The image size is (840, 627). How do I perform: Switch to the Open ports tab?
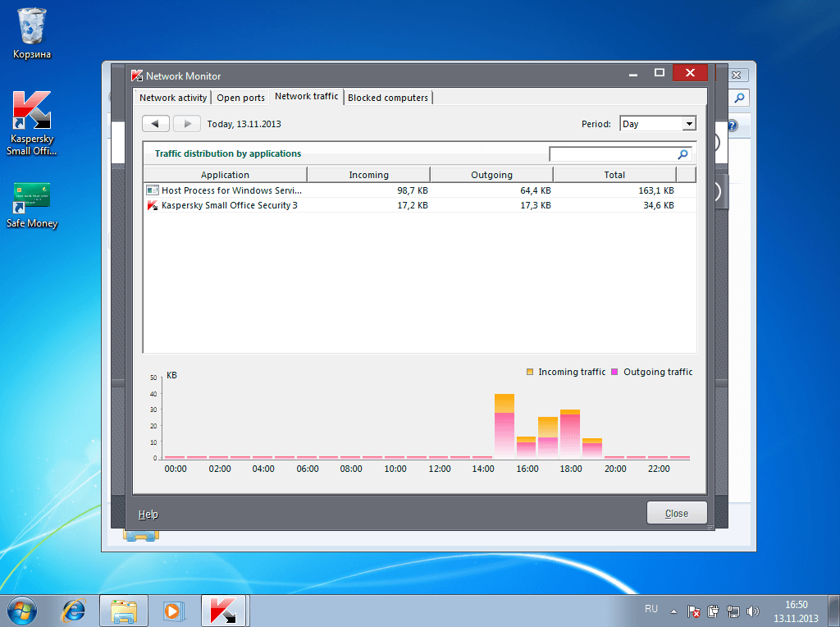point(240,98)
